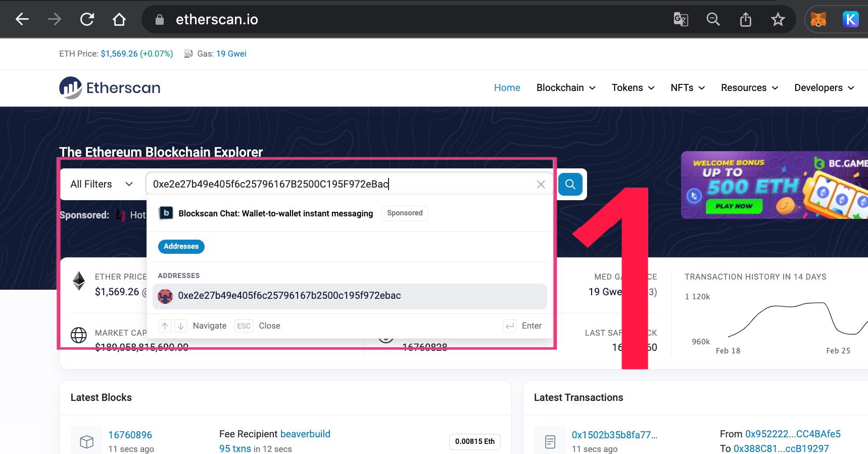This screenshot has height=454, width=868.
Task: Click the Market Cap globe icon
Action: coord(78,335)
